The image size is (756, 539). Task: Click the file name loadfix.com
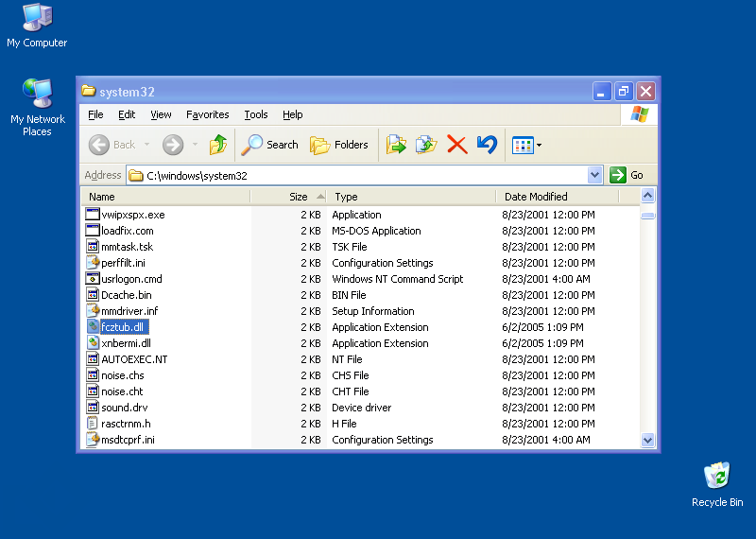pyautogui.click(x=128, y=231)
